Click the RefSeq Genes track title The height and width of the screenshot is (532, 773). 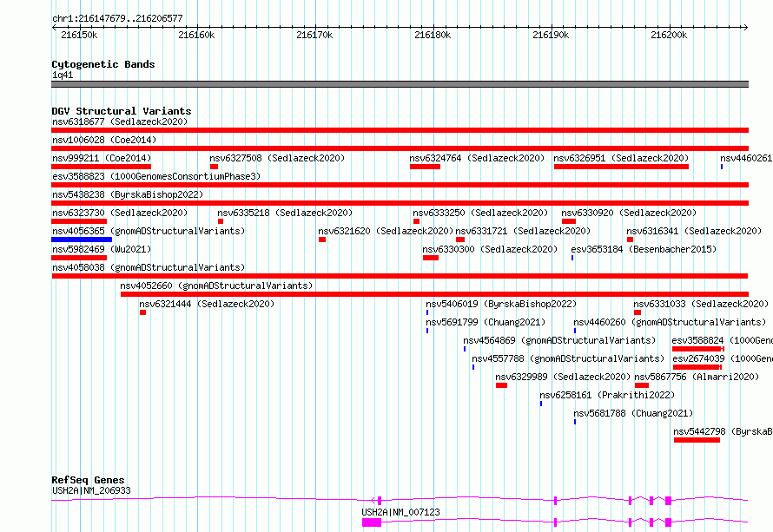(89, 480)
